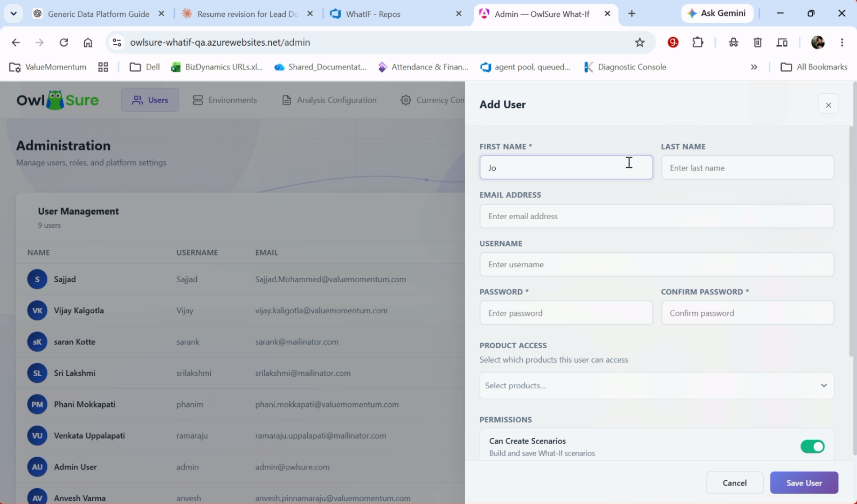Open the Chrome profile avatar
Viewport: 857px width, 504px height.
point(818,42)
